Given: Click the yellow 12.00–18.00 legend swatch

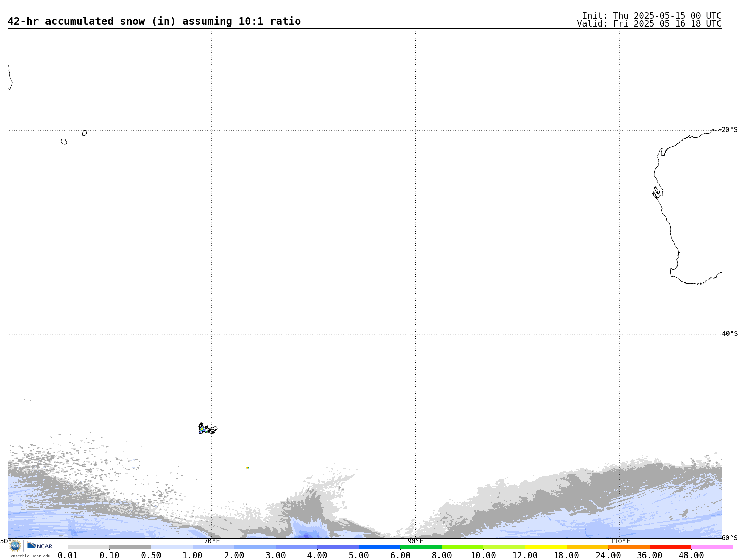Looking at the screenshot, I should click(546, 547).
